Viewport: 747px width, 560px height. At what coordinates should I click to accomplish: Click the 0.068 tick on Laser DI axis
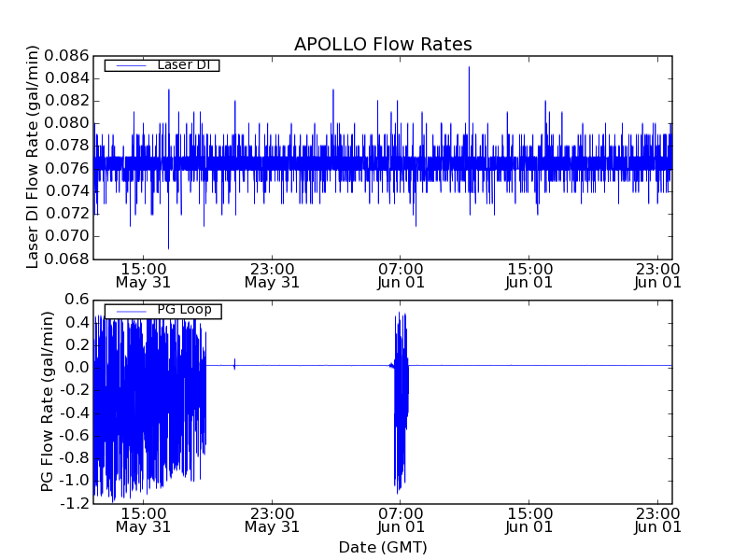click(x=66, y=259)
